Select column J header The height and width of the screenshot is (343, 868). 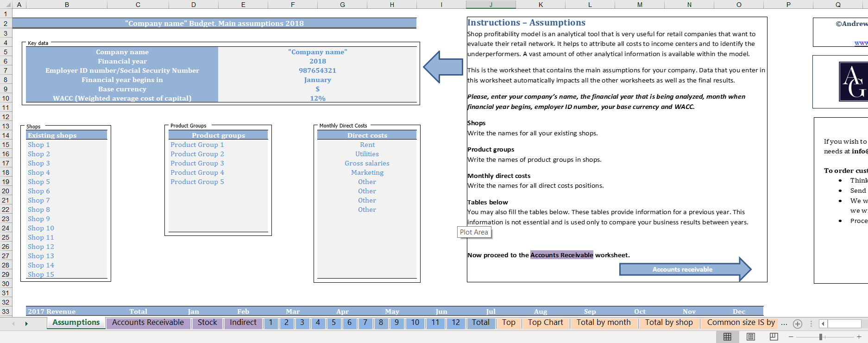(x=491, y=5)
